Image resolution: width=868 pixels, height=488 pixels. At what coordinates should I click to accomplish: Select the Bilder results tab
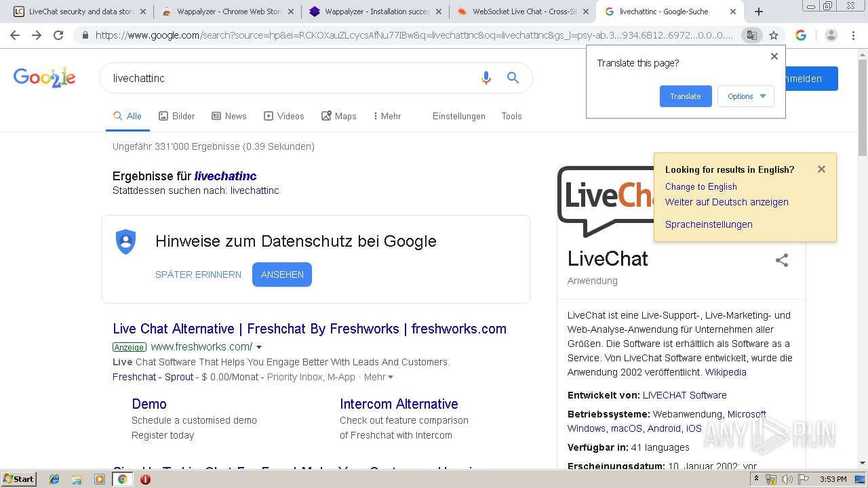point(176,116)
